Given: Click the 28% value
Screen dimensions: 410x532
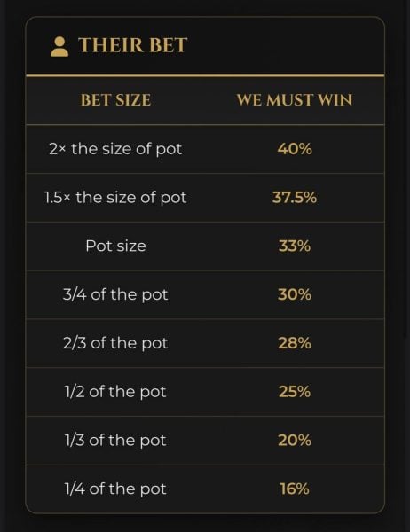Looking at the screenshot, I should click(295, 343).
